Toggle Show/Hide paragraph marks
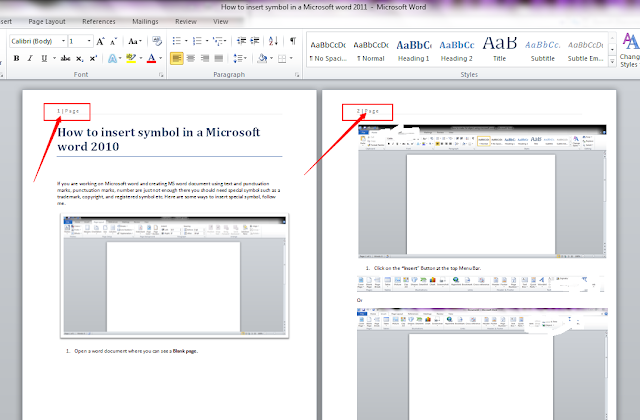 tap(293, 41)
